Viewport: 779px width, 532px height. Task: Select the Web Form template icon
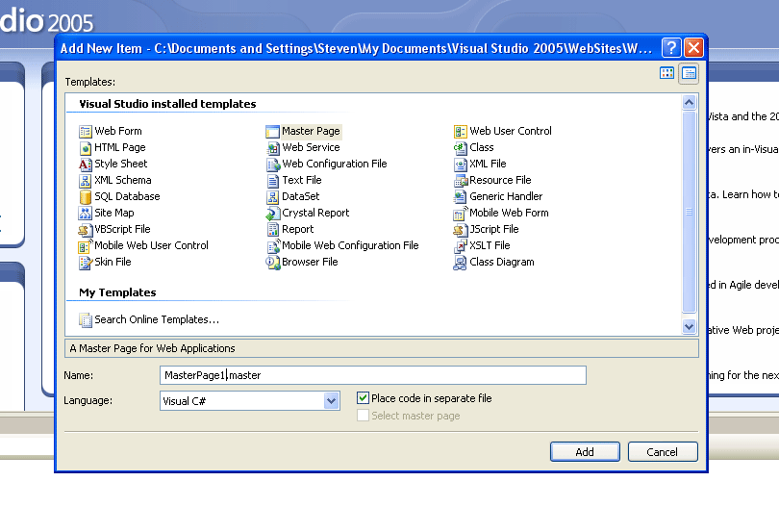(x=86, y=131)
